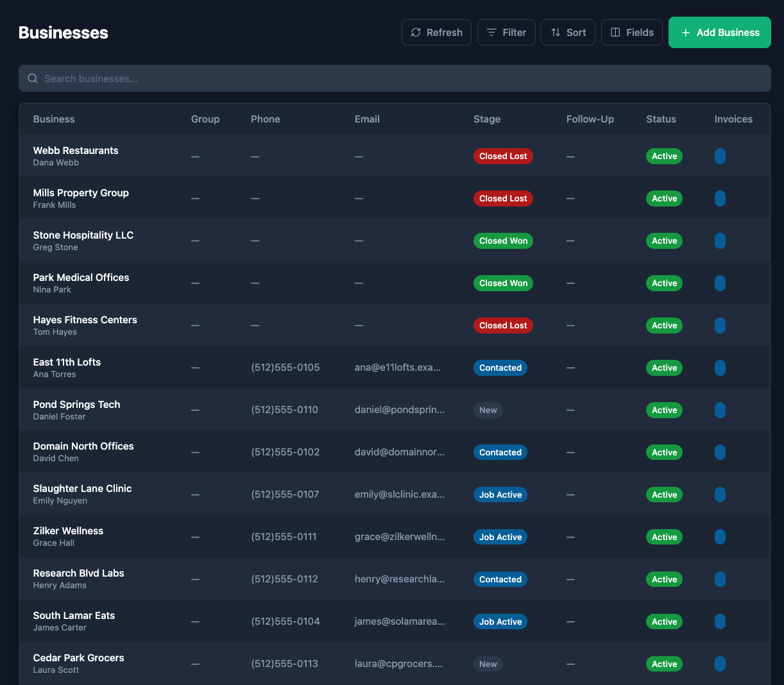Click Closed Lost badge for Hayes Fitness Centers
The width and height of the screenshot is (784, 685).
503,325
